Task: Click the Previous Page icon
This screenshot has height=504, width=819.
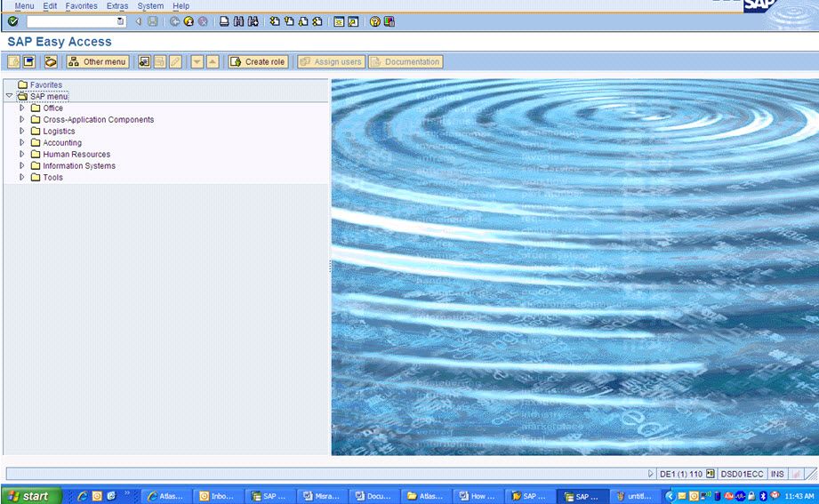Action: 289,21
